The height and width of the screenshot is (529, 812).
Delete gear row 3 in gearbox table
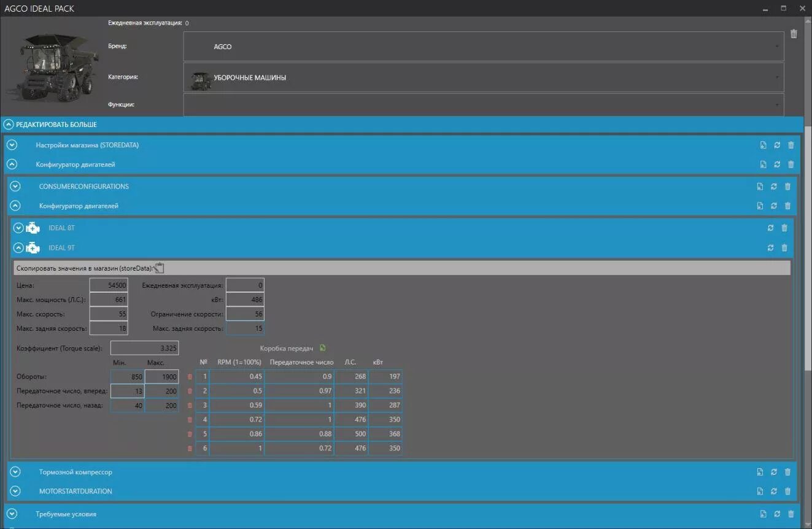coord(190,405)
